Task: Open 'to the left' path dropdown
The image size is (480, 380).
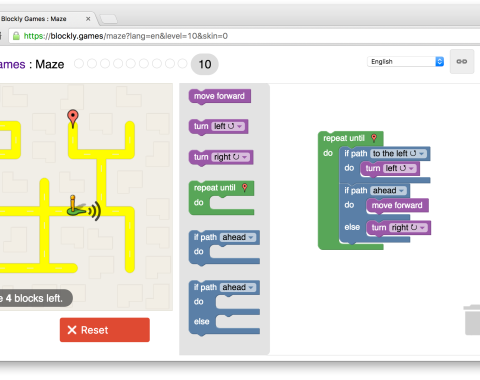Action: [x=398, y=153]
